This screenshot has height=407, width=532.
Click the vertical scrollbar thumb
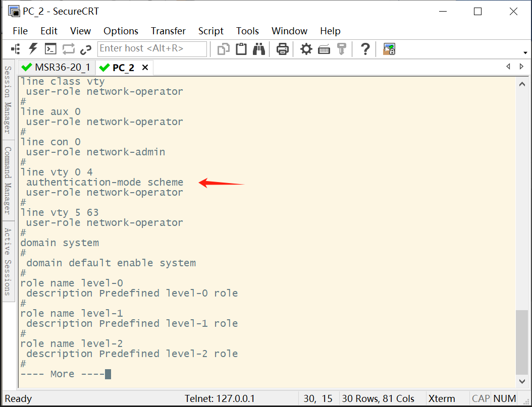tap(522, 342)
